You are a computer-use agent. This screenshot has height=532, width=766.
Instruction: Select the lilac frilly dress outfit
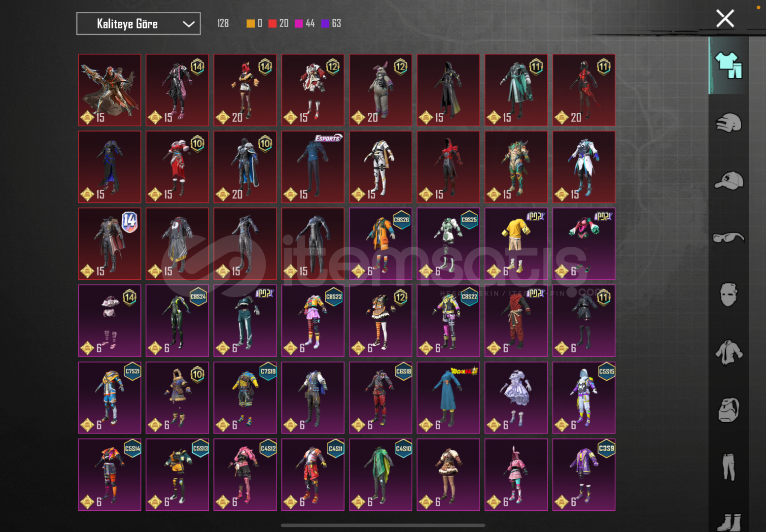[516, 398]
